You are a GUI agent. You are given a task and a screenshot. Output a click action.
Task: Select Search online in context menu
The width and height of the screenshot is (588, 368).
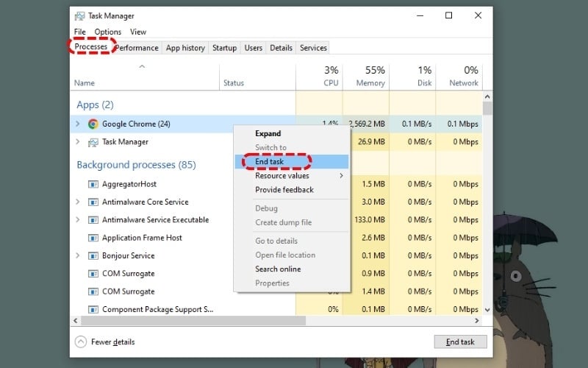tap(278, 269)
